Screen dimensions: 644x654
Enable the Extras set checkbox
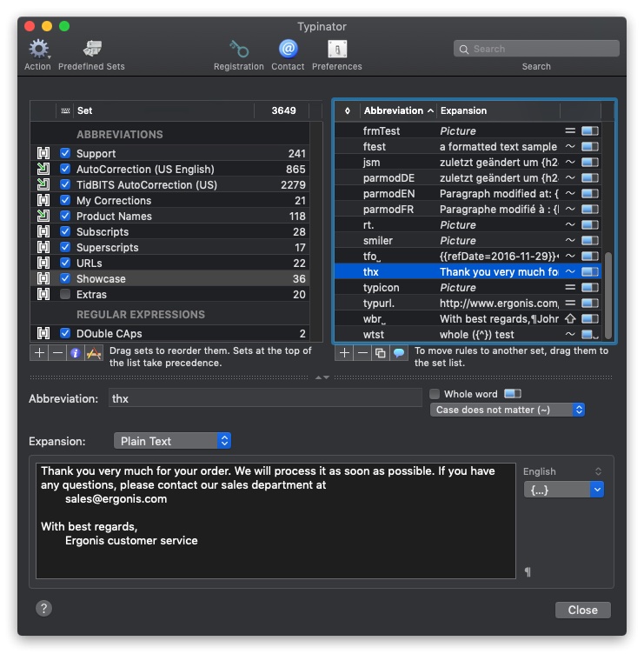(x=65, y=295)
